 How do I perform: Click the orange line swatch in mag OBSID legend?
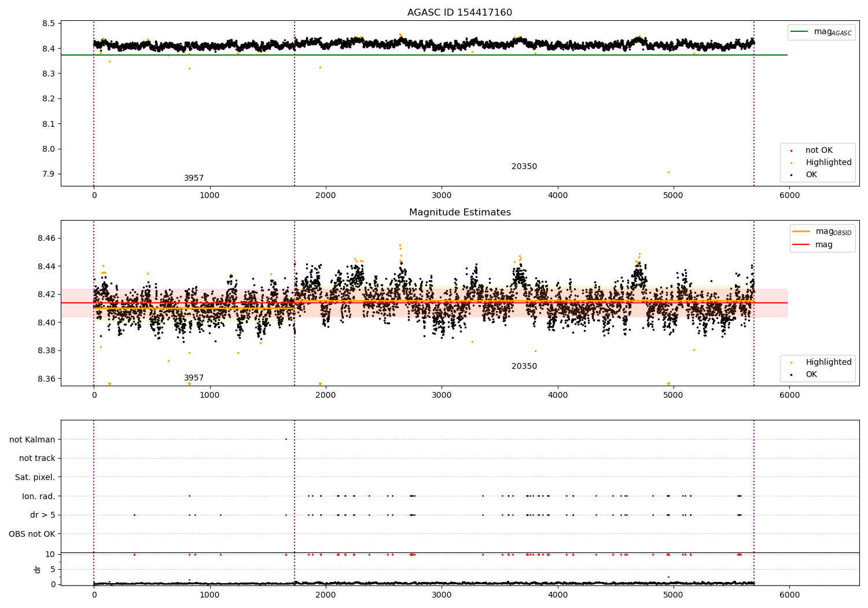801,232
